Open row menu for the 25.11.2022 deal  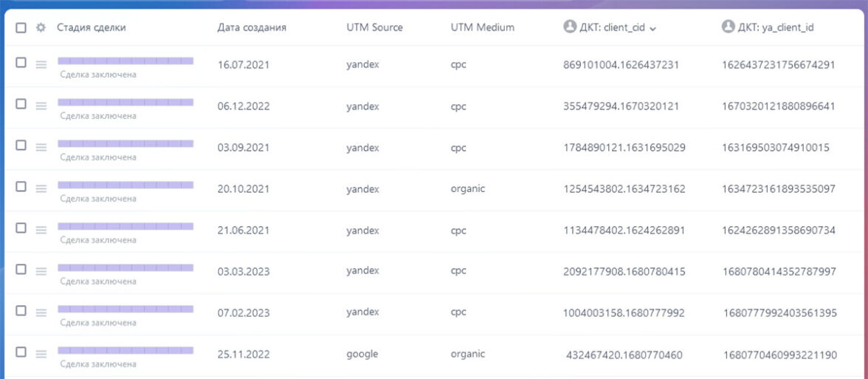[x=41, y=354]
